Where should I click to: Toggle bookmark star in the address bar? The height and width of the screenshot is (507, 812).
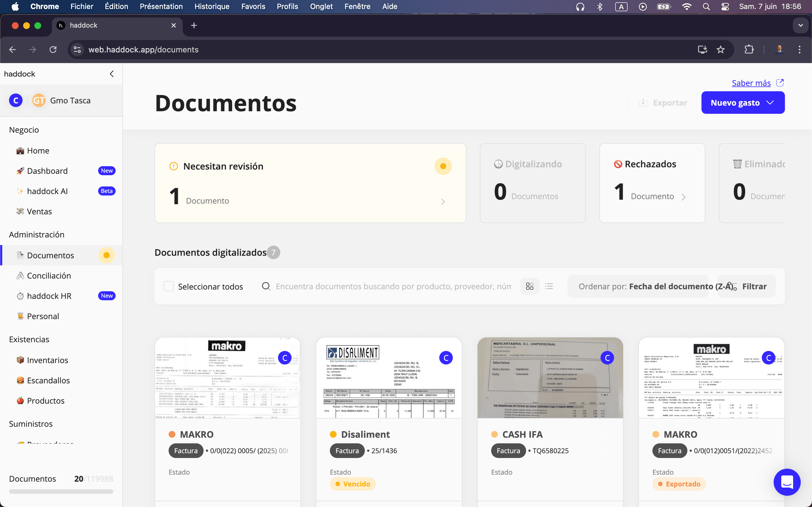720,49
